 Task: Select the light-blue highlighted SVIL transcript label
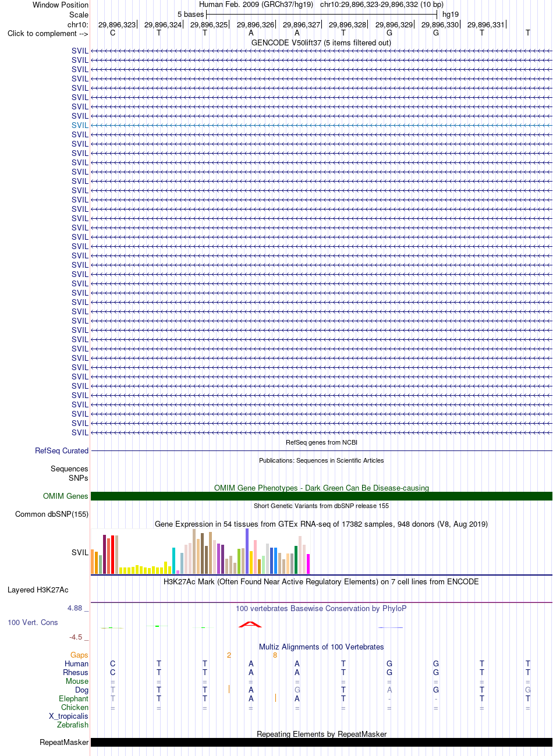(x=80, y=125)
